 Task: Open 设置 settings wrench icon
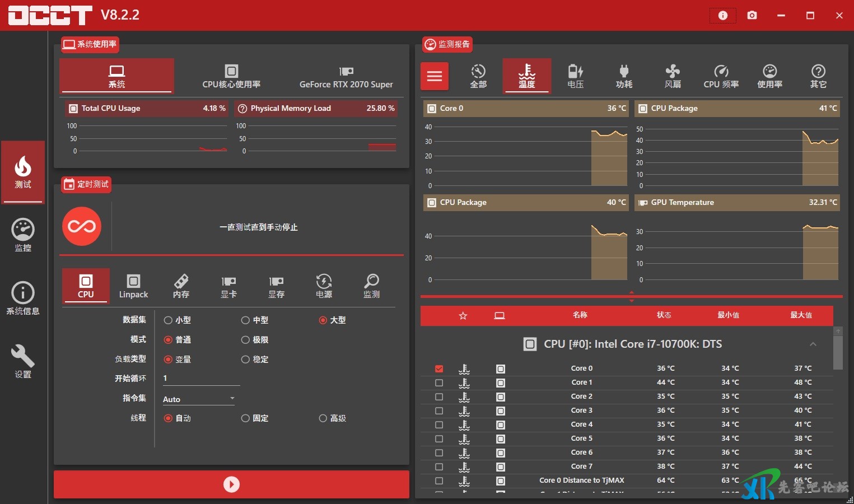pyautogui.click(x=23, y=362)
